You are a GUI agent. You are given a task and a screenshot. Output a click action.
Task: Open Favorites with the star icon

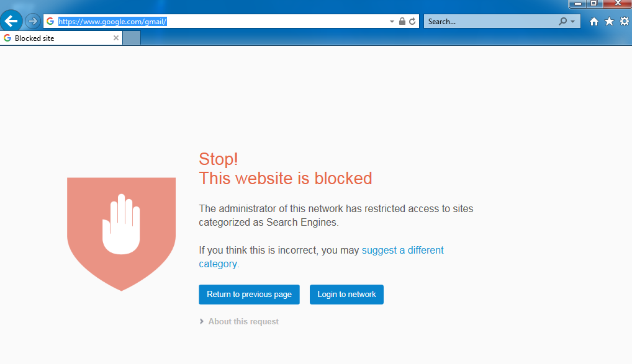pyautogui.click(x=609, y=21)
